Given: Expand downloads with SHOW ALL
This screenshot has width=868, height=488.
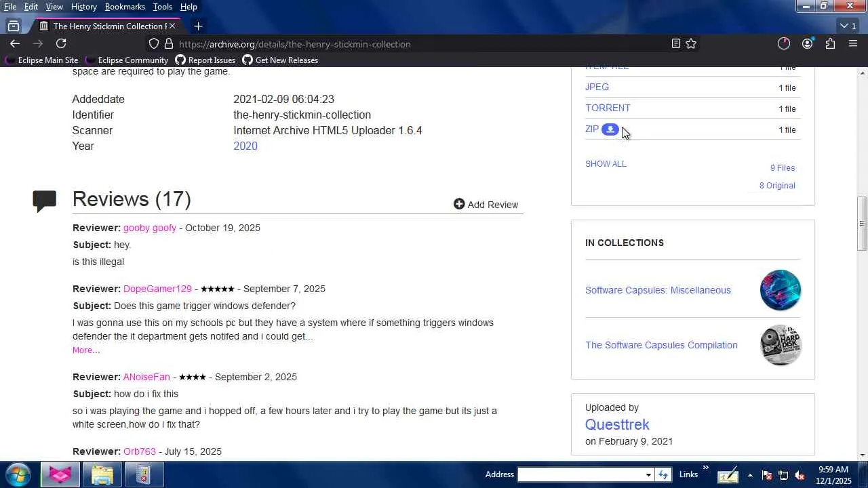Looking at the screenshot, I should pos(606,163).
